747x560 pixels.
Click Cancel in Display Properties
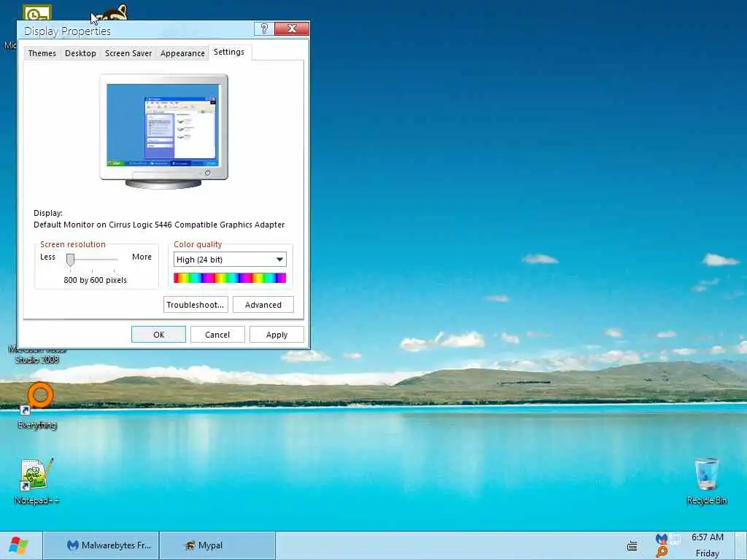point(217,335)
